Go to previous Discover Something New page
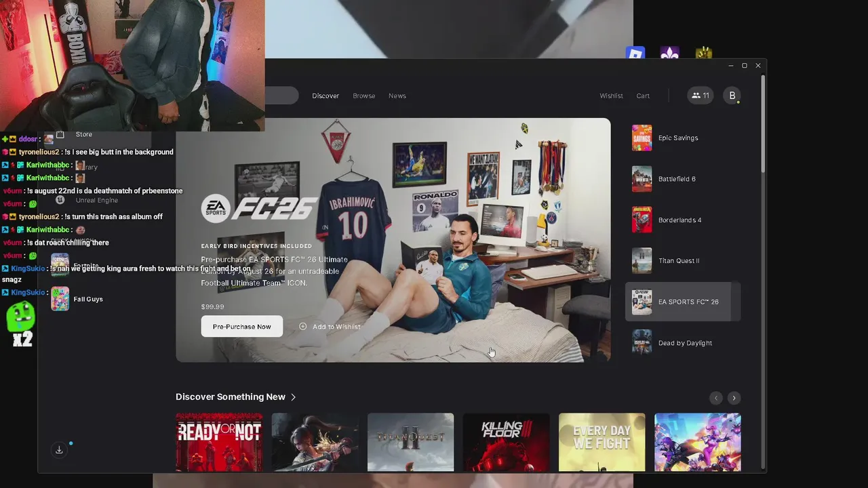The image size is (868, 488). coord(715,398)
